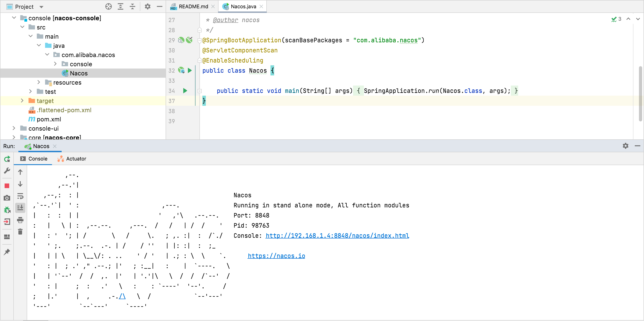This screenshot has height=321, width=644.
Task: Pin the Nacos run tab
Action: (7, 252)
